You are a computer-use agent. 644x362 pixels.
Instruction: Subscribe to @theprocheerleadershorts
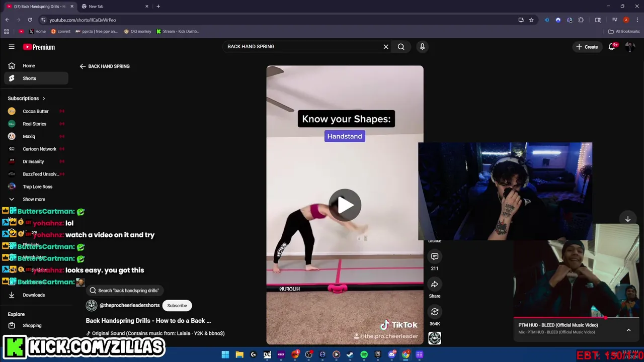pyautogui.click(x=177, y=306)
